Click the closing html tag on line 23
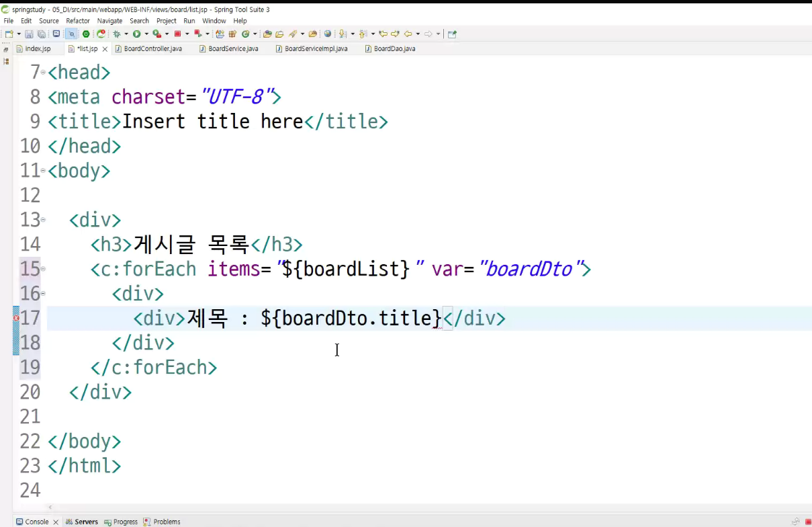The image size is (812, 527). 85,465
